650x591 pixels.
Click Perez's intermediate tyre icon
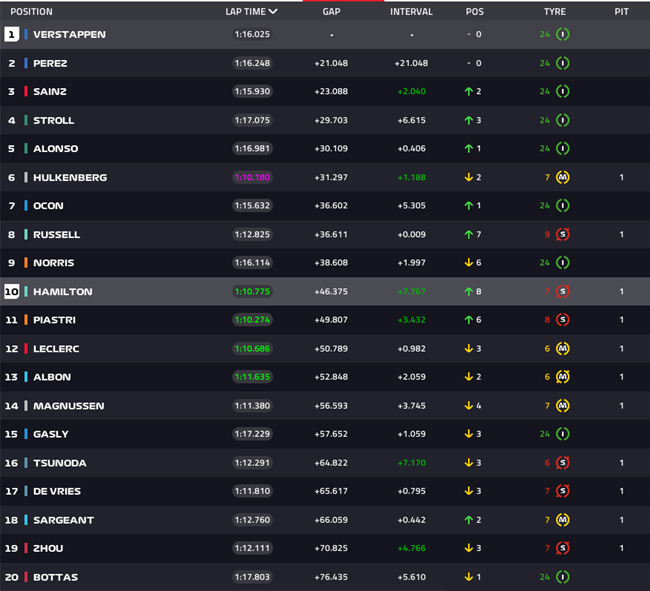563,63
